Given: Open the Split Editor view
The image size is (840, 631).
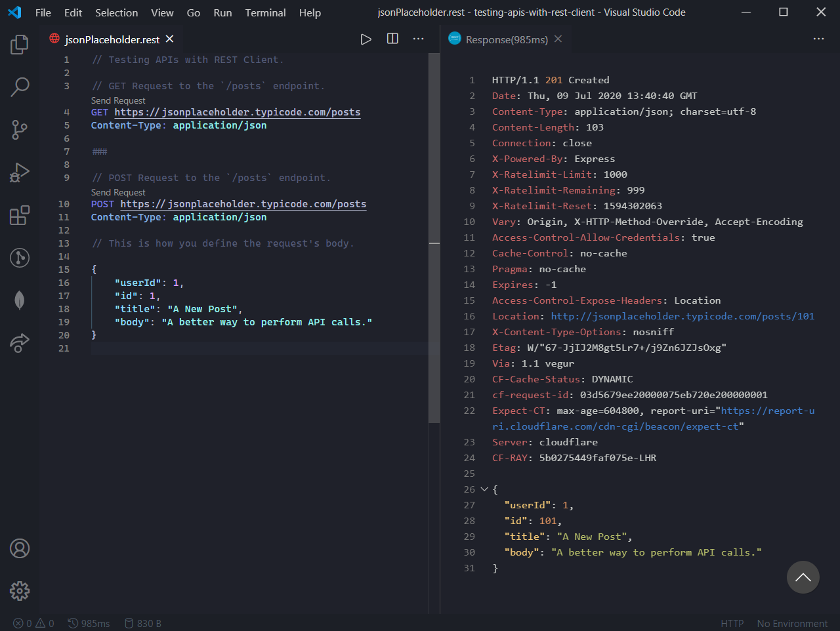Looking at the screenshot, I should (x=392, y=39).
